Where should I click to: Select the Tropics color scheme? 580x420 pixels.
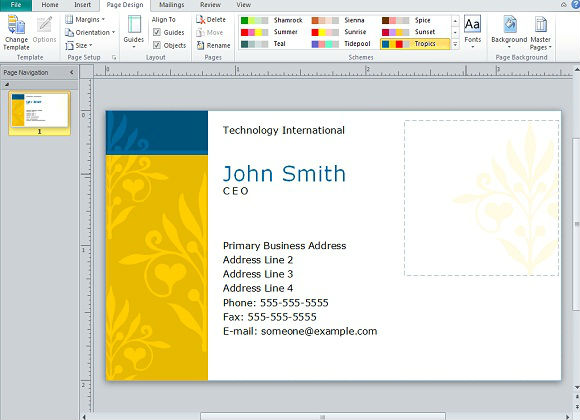coord(415,44)
